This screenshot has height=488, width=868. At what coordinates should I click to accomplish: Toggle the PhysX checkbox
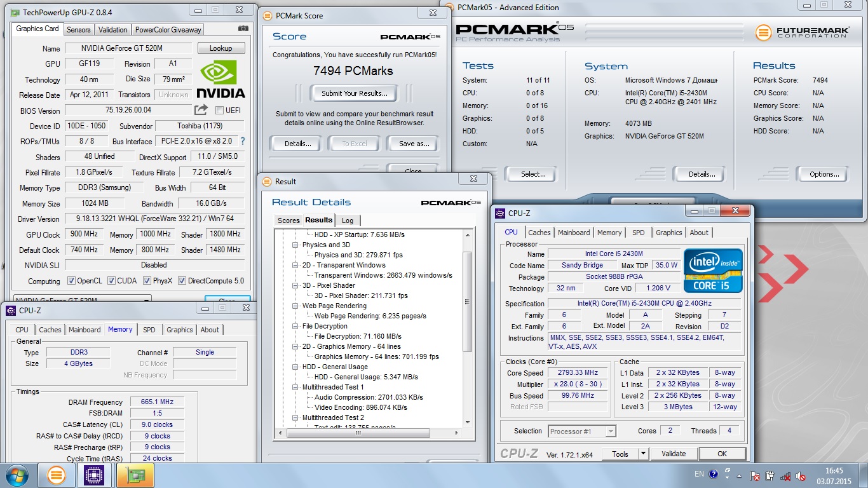pos(147,280)
